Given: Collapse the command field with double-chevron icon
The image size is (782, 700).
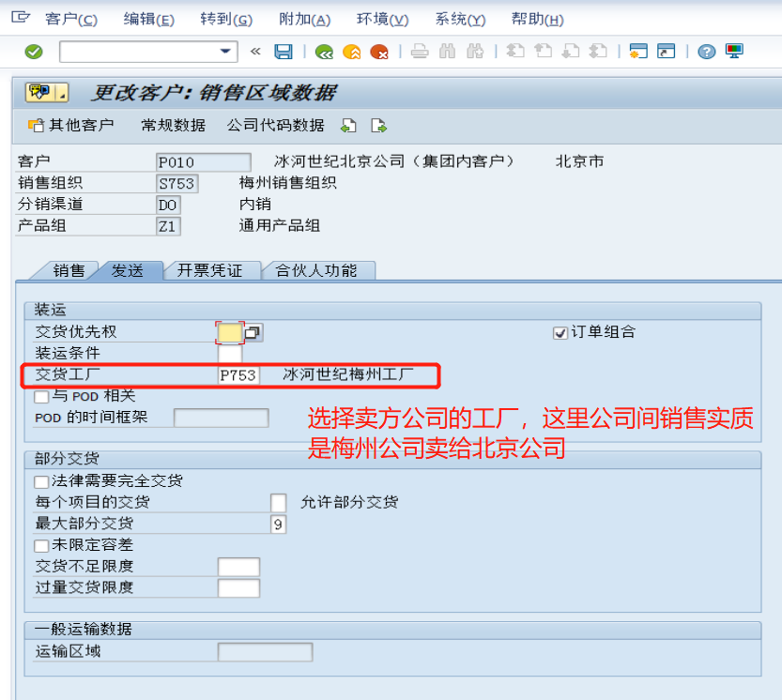Looking at the screenshot, I should 255,52.
